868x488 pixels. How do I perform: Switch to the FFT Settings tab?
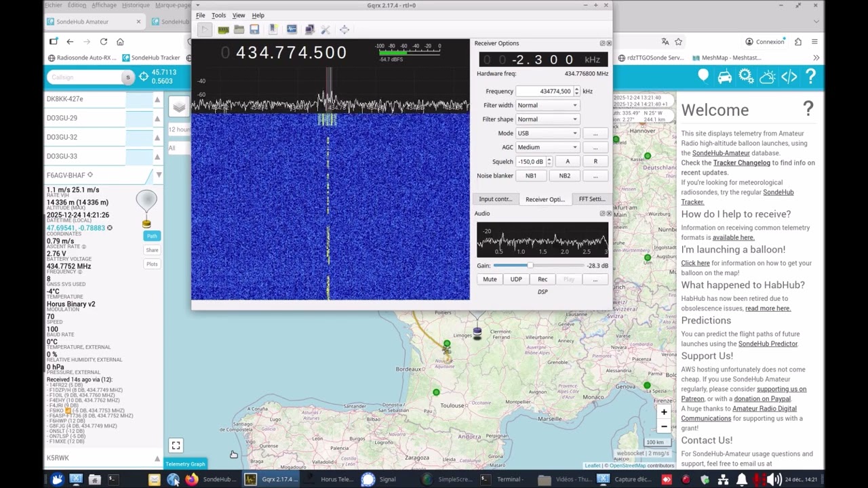pos(591,199)
